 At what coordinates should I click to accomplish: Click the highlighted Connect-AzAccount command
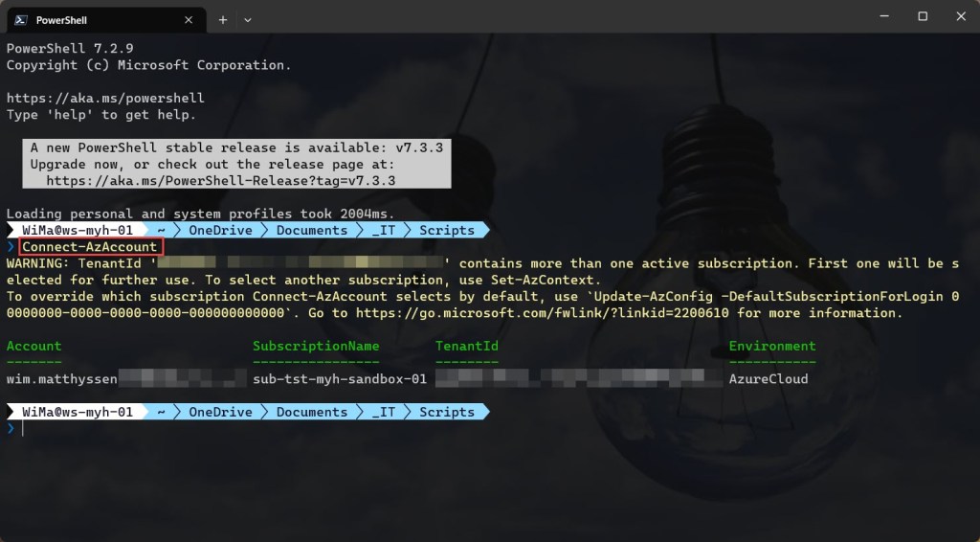[x=89, y=247]
